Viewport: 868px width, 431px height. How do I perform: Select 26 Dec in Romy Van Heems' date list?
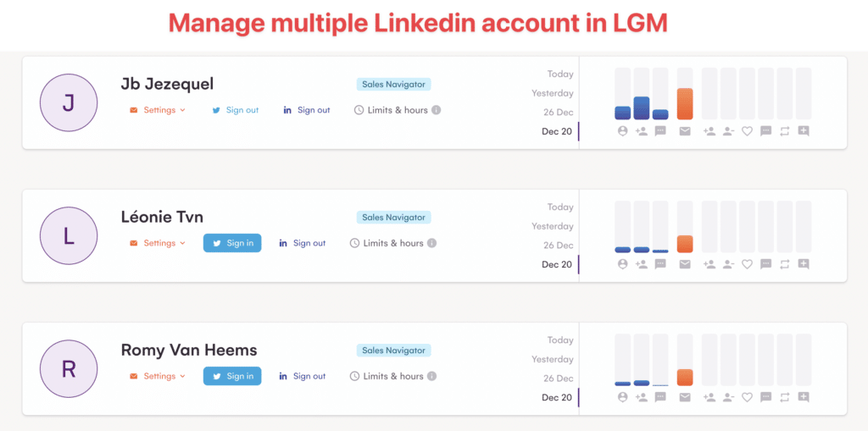pos(558,379)
